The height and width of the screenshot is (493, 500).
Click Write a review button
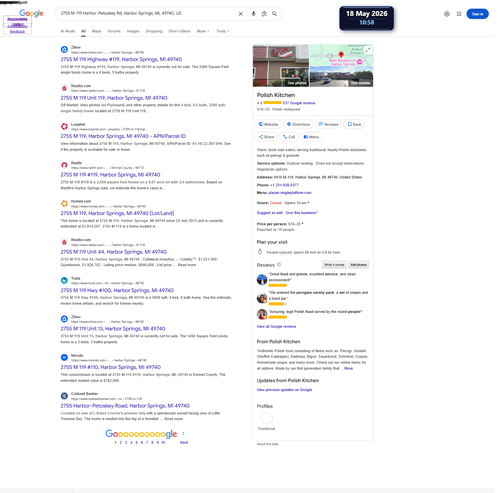(x=334, y=265)
